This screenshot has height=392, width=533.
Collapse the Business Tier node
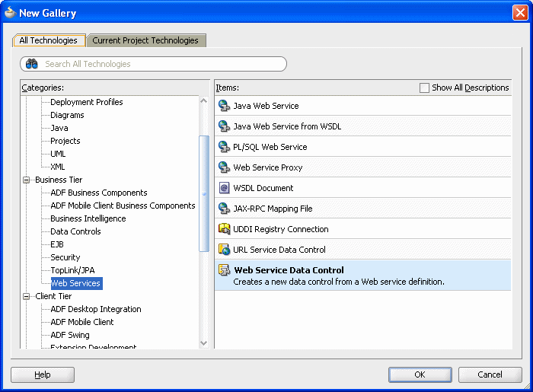coord(26,180)
